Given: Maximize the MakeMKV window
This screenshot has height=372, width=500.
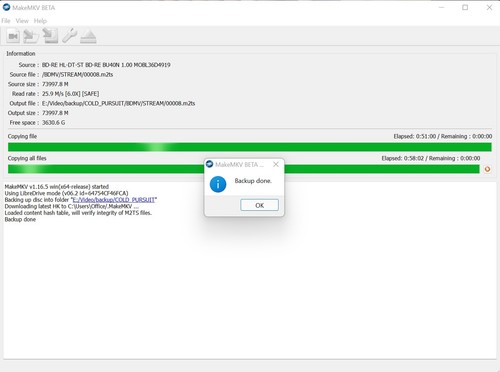Looking at the screenshot, I should (x=465, y=7).
